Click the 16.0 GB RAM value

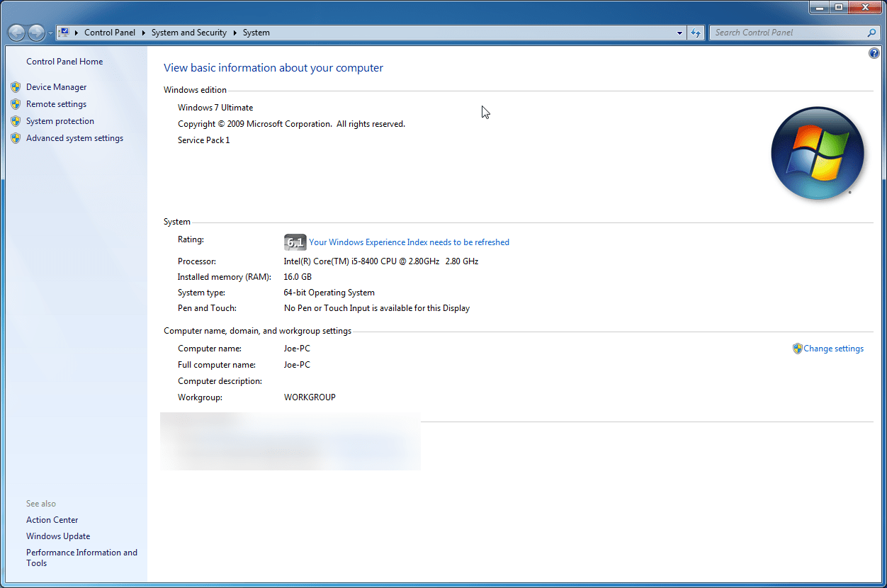298,277
